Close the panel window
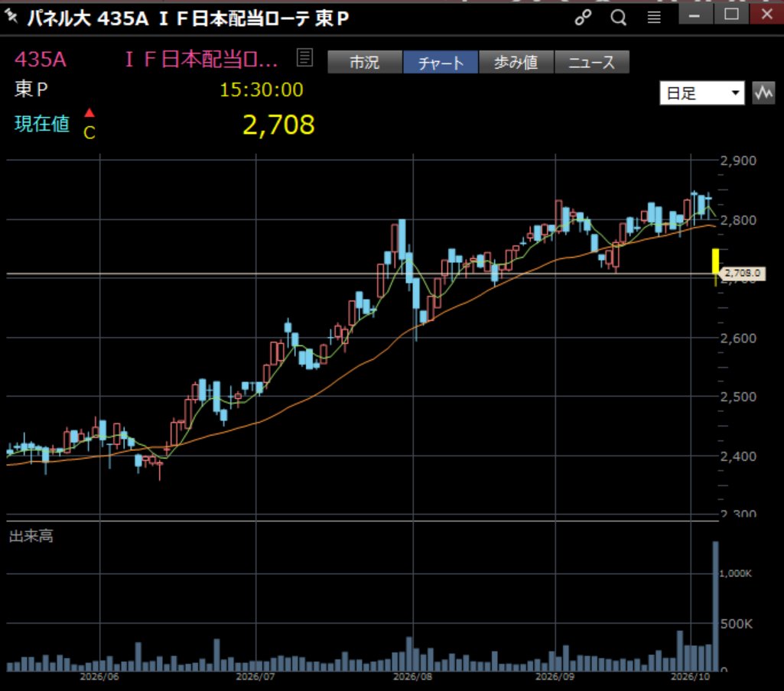 coord(767,15)
